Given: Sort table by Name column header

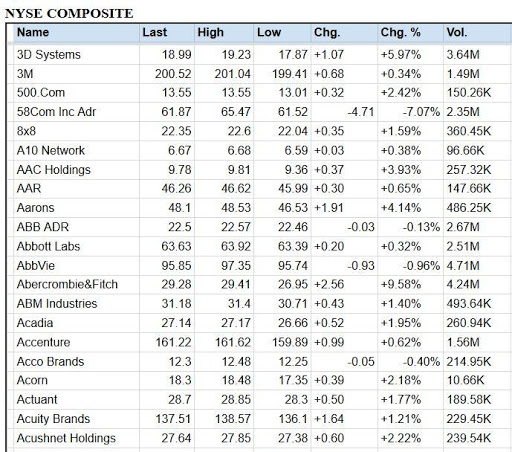Looking at the screenshot, I should coord(33,32).
